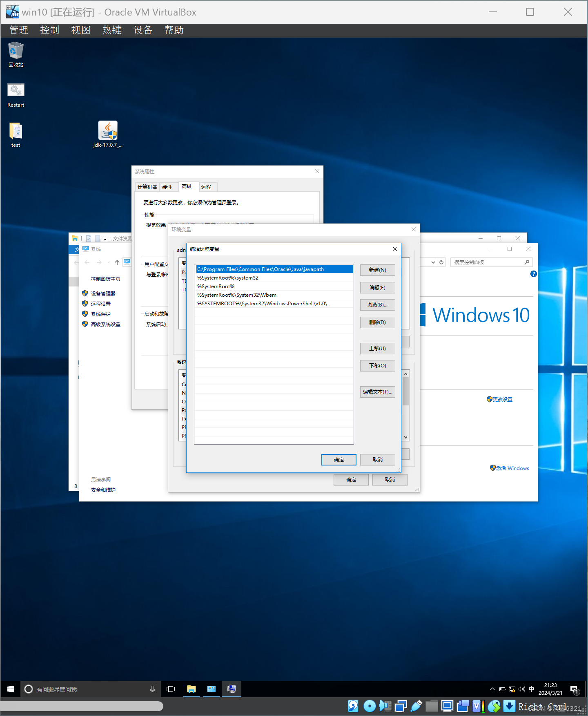Click the VirtualBox audio status icon
588x716 pixels.
coord(385,706)
